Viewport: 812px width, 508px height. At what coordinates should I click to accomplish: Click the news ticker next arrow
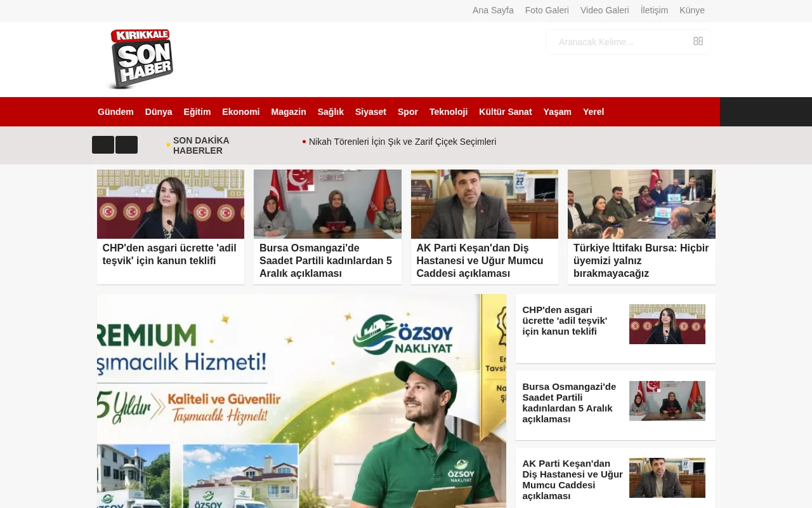[127, 145]
